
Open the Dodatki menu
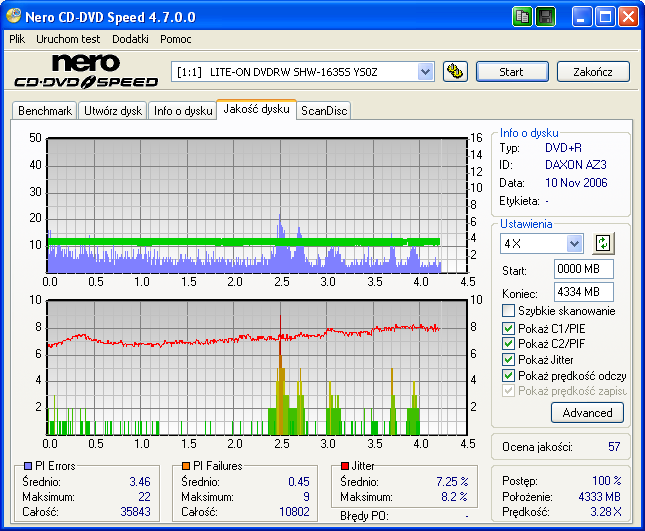[130, 39]
